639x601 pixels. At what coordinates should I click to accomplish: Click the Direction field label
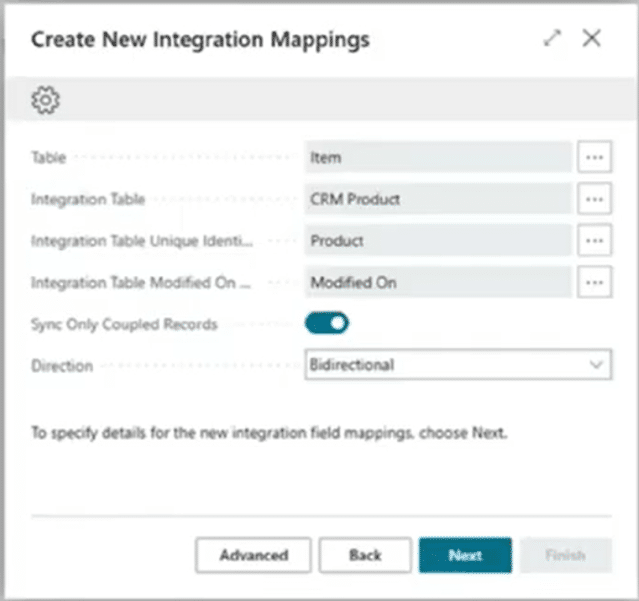(x=62, y=366)
